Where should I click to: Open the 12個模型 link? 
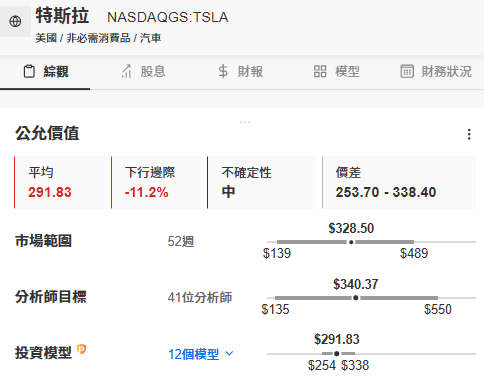pos(194,354)
